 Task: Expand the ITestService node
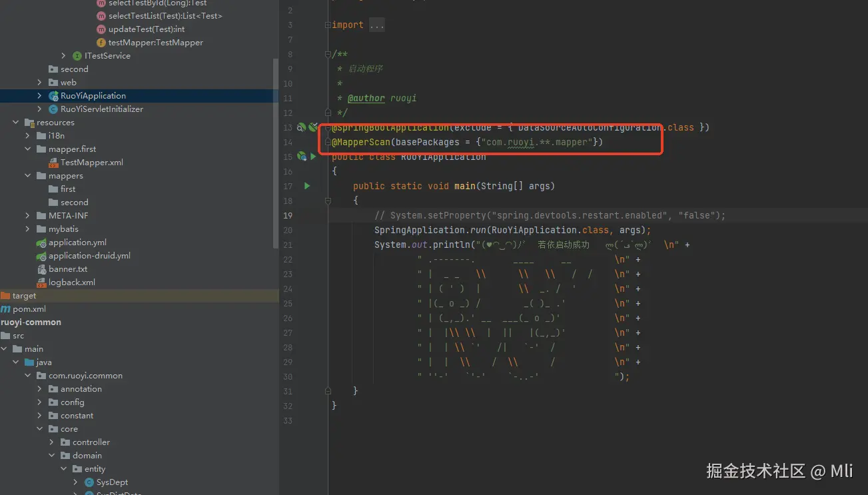(64, 56)
